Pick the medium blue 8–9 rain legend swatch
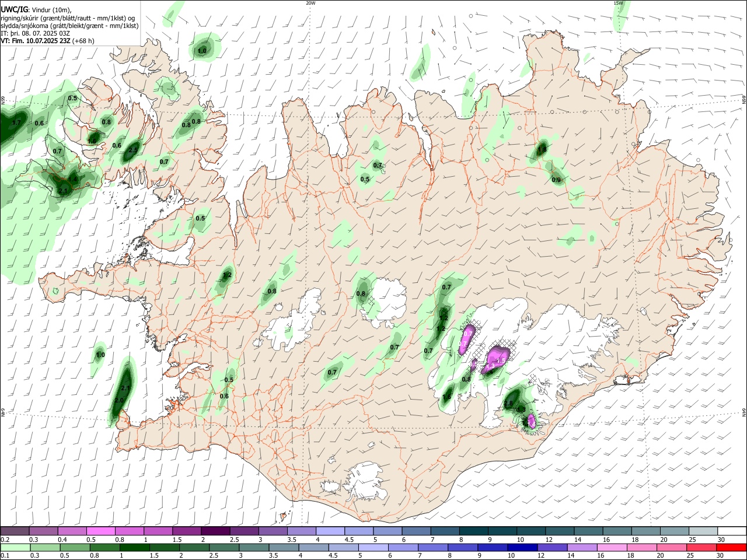 pos(462,548)
